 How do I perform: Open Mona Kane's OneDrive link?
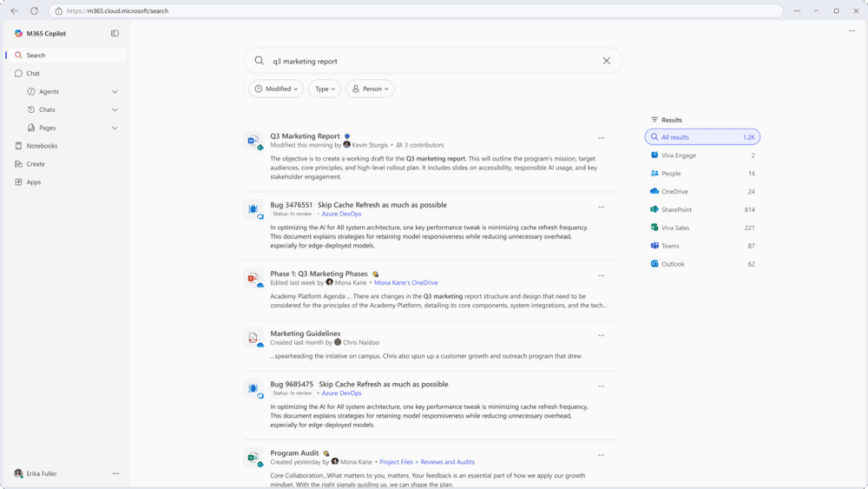click(405, 282)
